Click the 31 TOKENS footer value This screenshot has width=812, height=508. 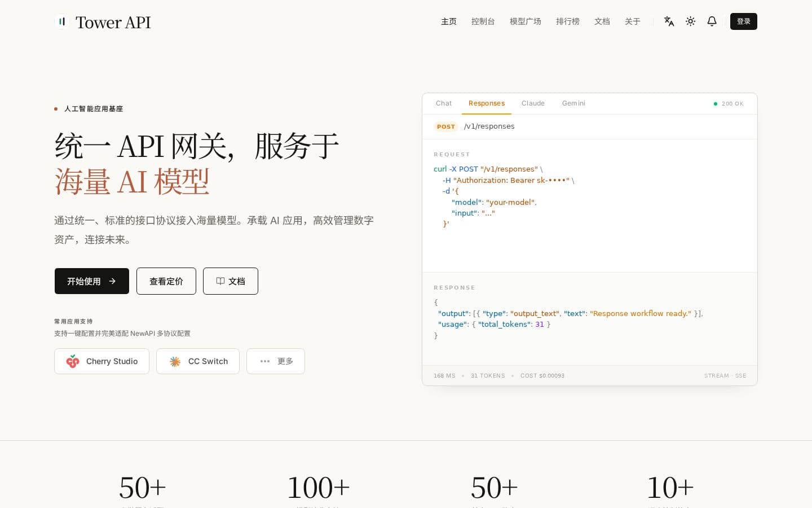(x=488, y=376)
